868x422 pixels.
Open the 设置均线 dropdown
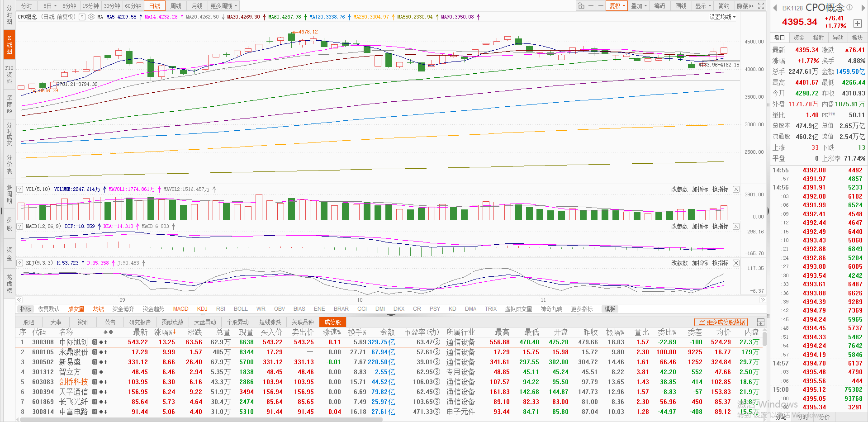722,17
